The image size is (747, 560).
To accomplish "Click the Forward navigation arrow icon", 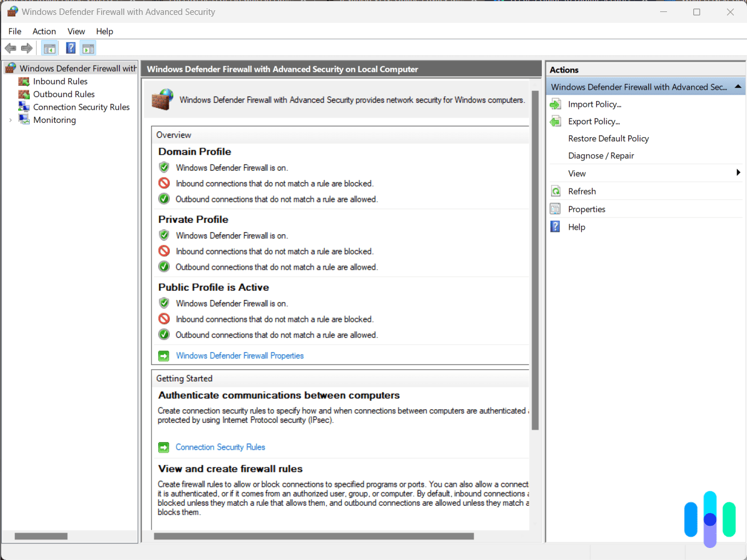I will (26, 48).
